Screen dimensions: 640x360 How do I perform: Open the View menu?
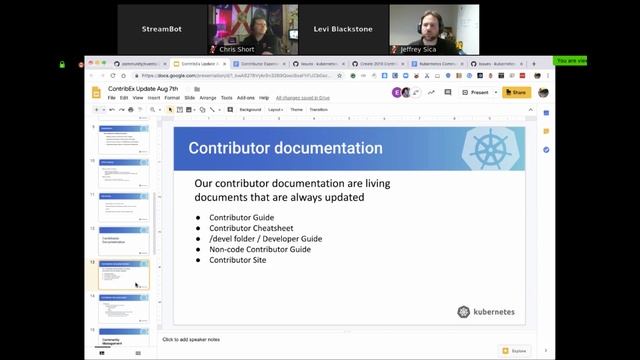[138, 98]
